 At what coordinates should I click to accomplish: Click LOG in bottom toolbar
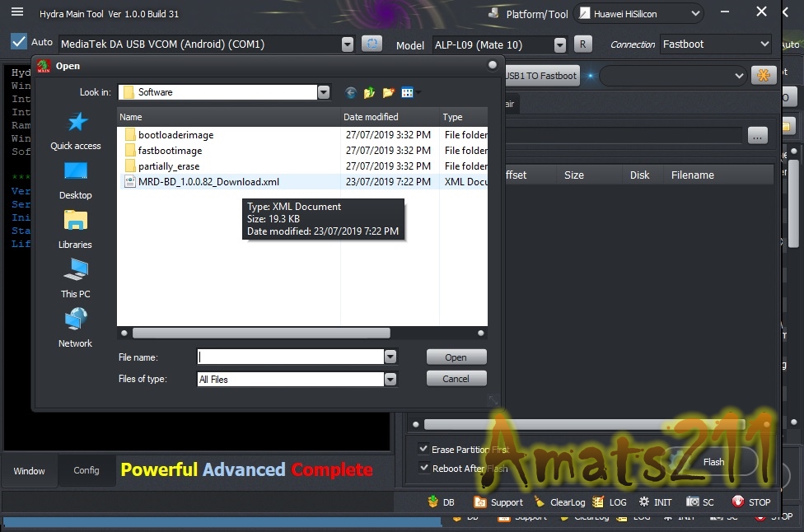click(610, 502)
